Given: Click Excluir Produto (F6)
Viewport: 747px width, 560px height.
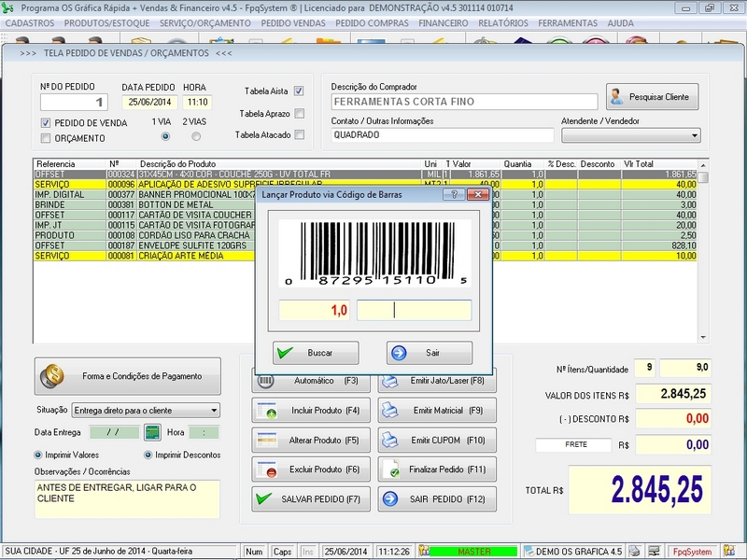Looking at the screenshot, I should [x=311, y=469].
